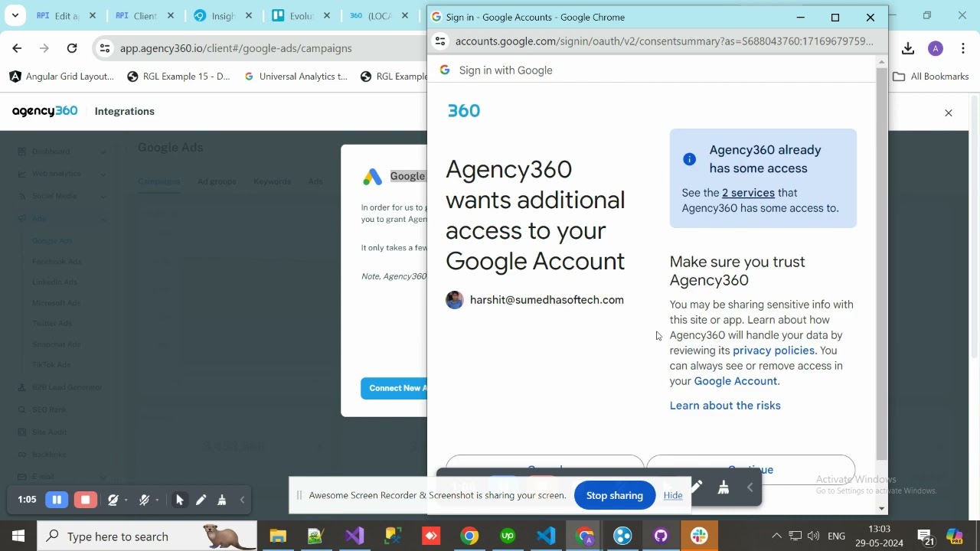Screen dimensions: 980x551
Task: Open the Chrome profile avatar
Action: (x=936, y=48)
